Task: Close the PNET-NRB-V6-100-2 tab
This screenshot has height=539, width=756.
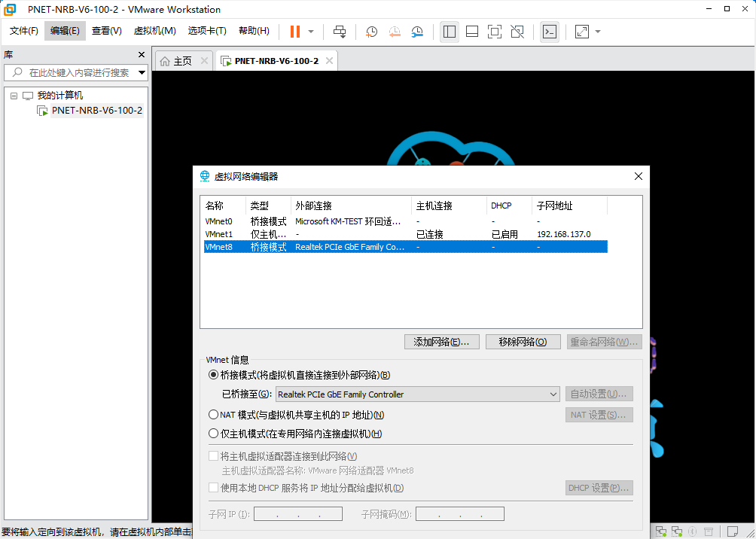Action: [329, 61]
